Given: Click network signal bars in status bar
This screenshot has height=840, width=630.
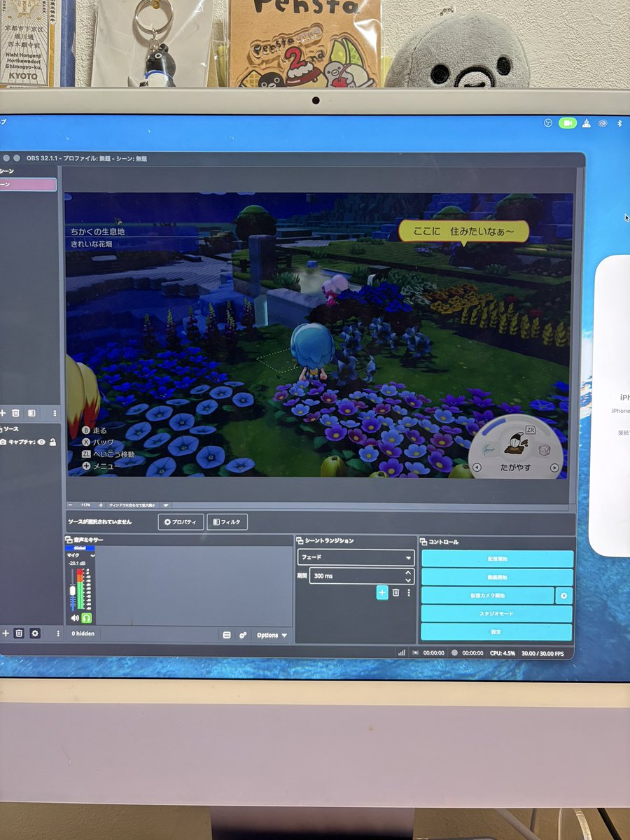Looking at the screenshot, I should tap(401, 652).
